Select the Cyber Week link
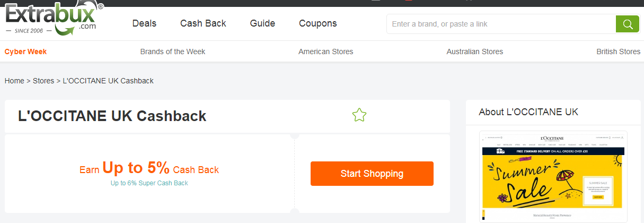The height and width of the screenshot is (223, 644). coord(25,52)
